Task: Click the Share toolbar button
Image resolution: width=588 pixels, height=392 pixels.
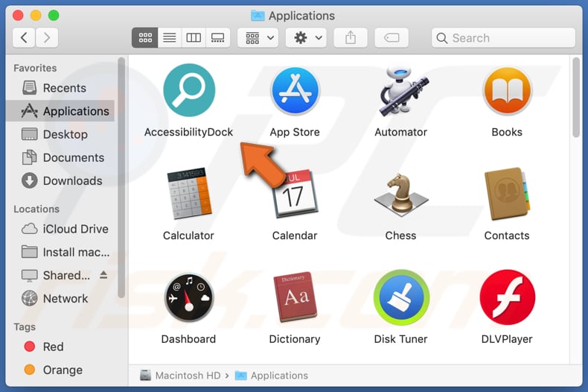Action: click(x=351, y=37)
